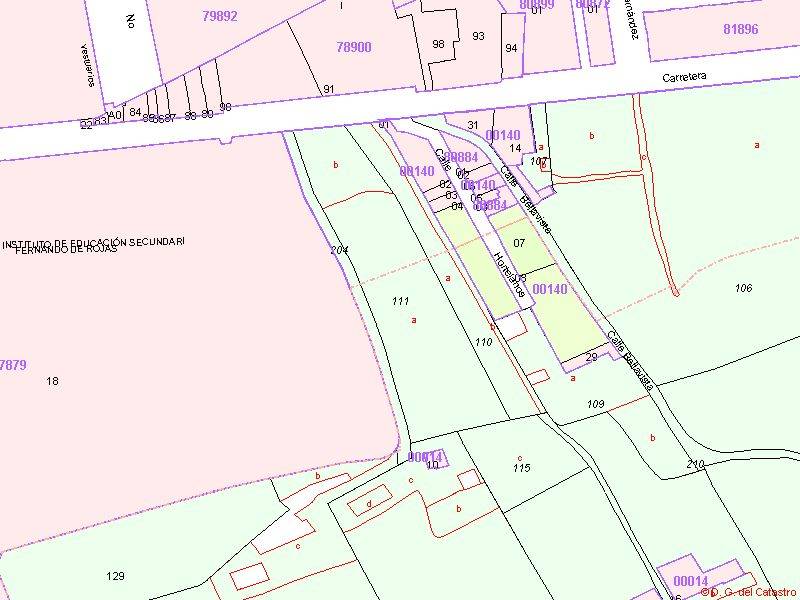Click the block code 90014

(x=425, y=456)
